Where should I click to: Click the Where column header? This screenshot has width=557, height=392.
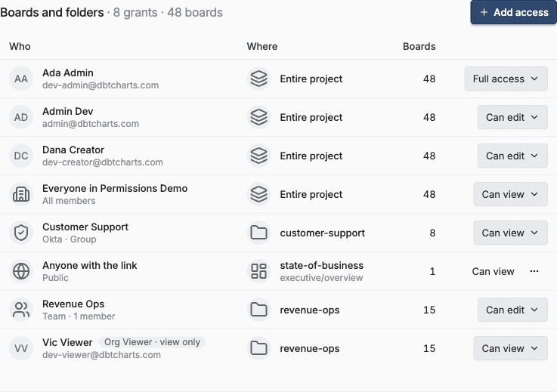coord(262,47)
